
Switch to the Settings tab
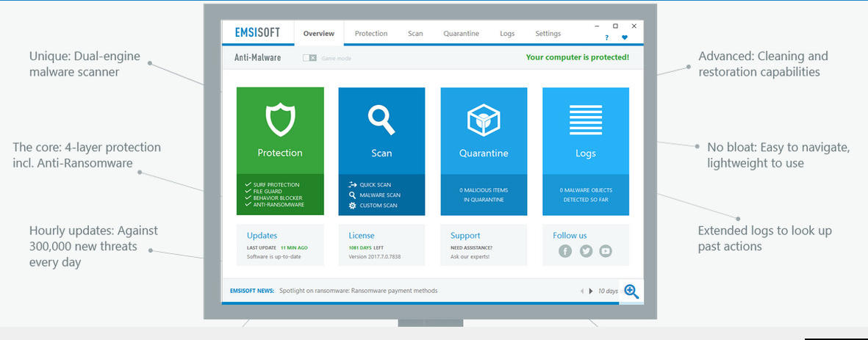(x=548, y=34)
